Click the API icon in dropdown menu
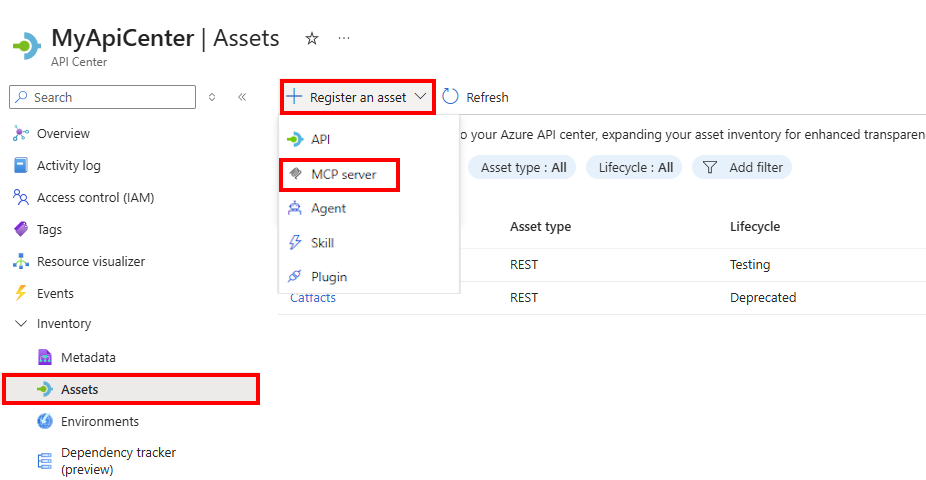Image resolution: width=926 pixels, height=480 pixels. (x=295, y=139)
